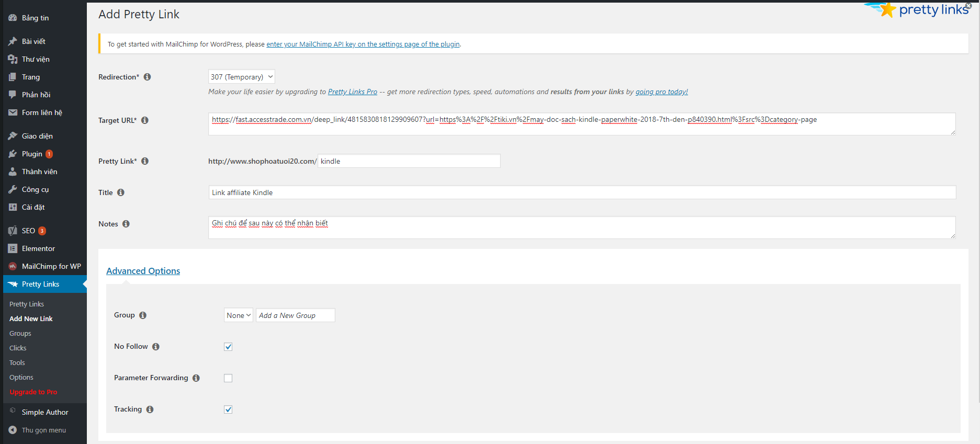Click the Pretty Link slug field
The height and width of the screenshot is (444, 980).
(409, 161)
